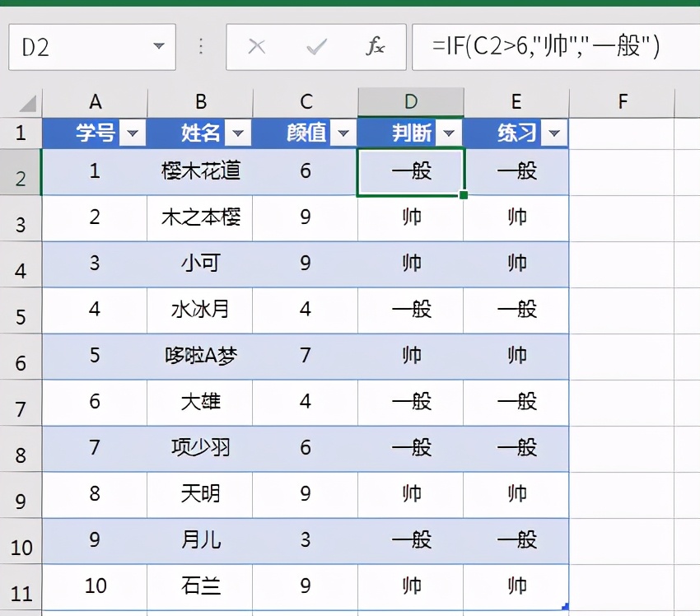The width and height of the screenshot is (700, 616).
Task: Select column E header
Action: pos(516,102)
